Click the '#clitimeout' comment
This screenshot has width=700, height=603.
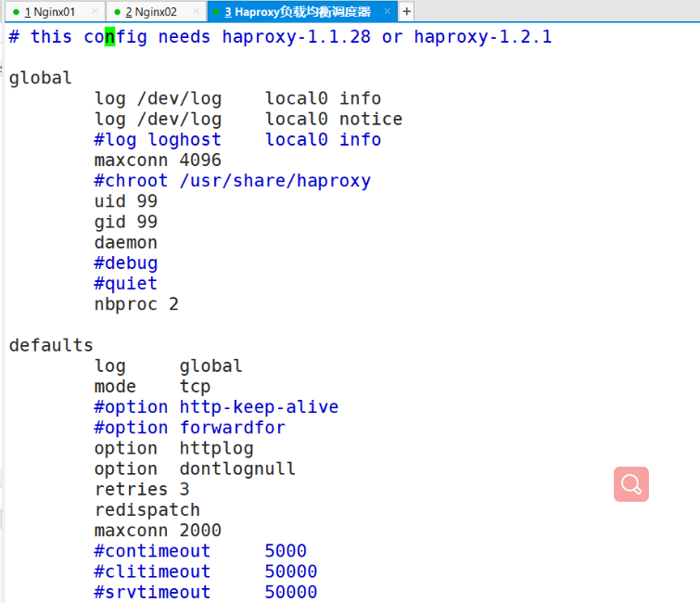click(x=152, y=571)
